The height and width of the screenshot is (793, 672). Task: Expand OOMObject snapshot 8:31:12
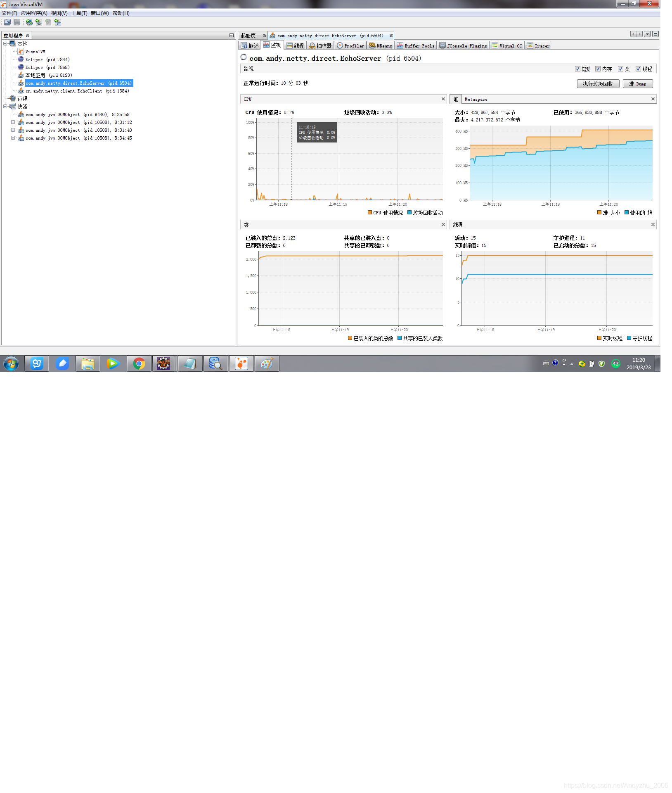[x=13, y=122]
